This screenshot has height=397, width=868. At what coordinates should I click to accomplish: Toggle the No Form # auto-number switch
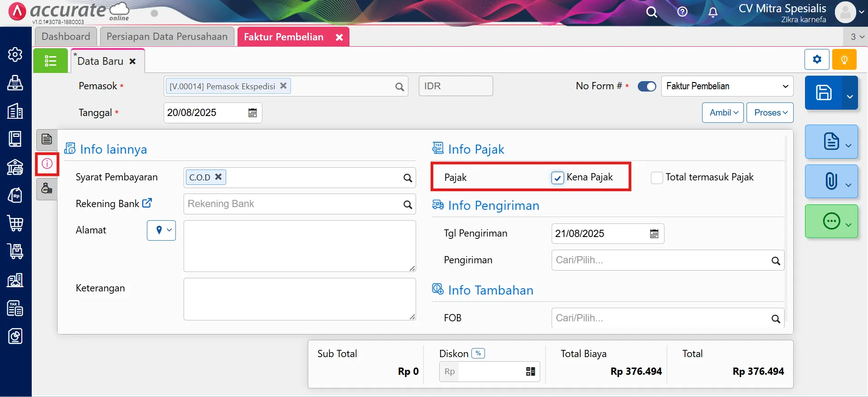[647, 86]
